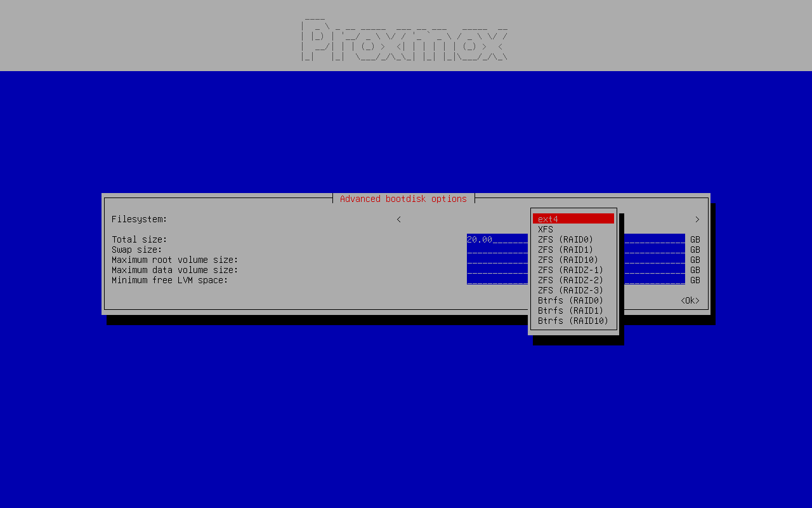
Task: Click the Advanced bootdisk options title
Action: (403, 199)
